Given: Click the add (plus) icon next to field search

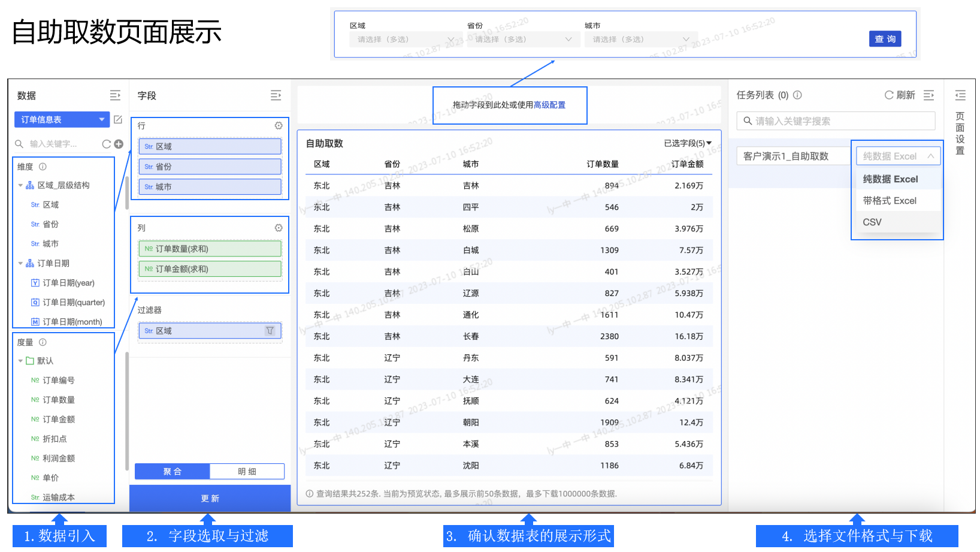Looking at the screenshot, I should [x=119, y=144].
